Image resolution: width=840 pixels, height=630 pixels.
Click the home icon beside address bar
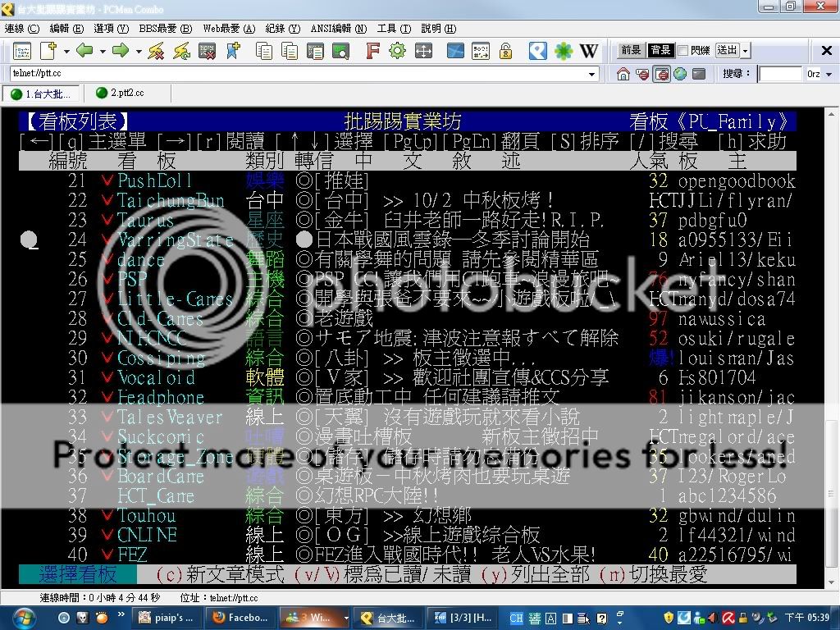click(x=623, y=74)
